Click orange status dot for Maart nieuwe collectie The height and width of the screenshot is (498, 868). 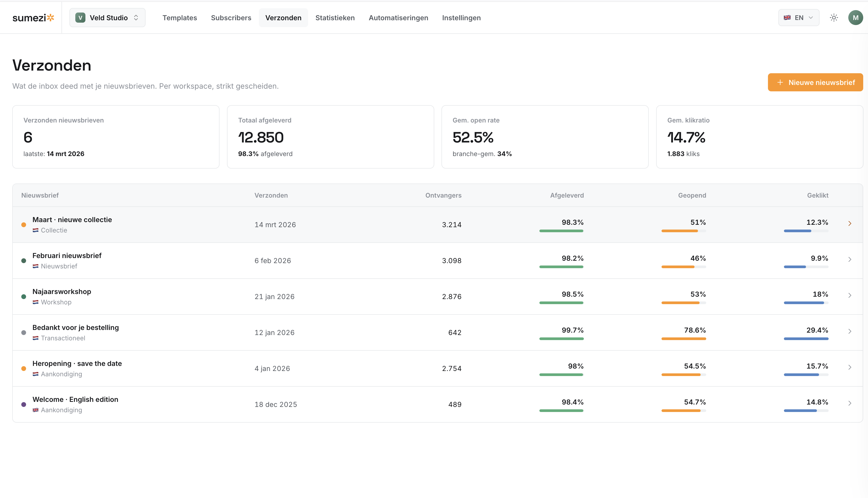[24, 225]
